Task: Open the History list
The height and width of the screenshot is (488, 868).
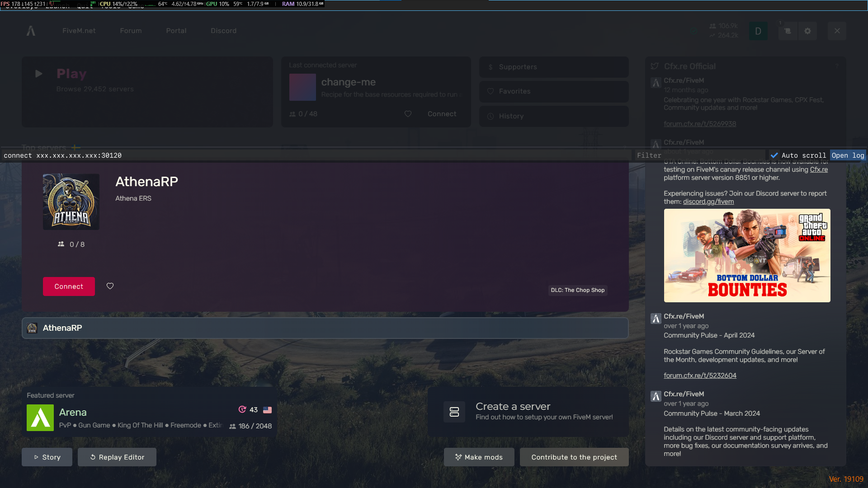Action: [x=554, y=116]
